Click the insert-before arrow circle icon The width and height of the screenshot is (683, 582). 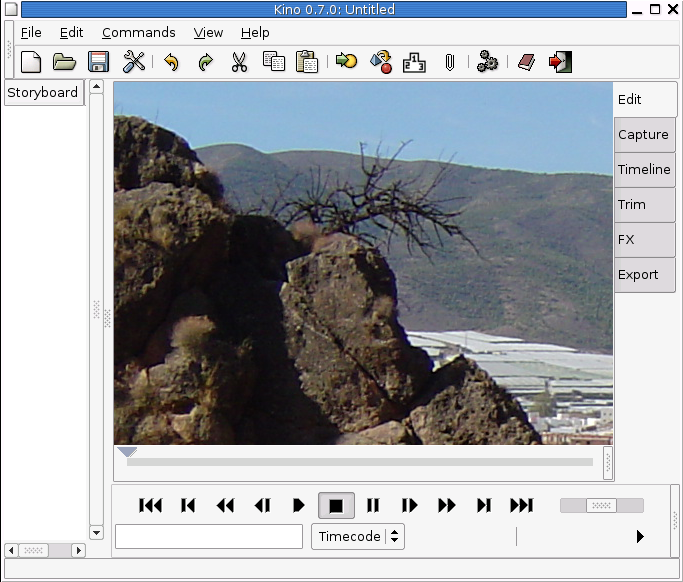[347, 61]
